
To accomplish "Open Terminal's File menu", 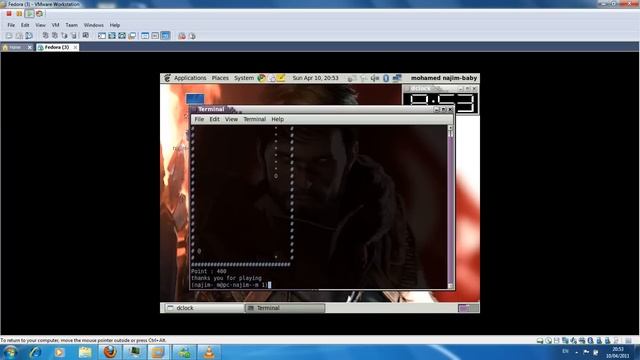I will (199, 119).
